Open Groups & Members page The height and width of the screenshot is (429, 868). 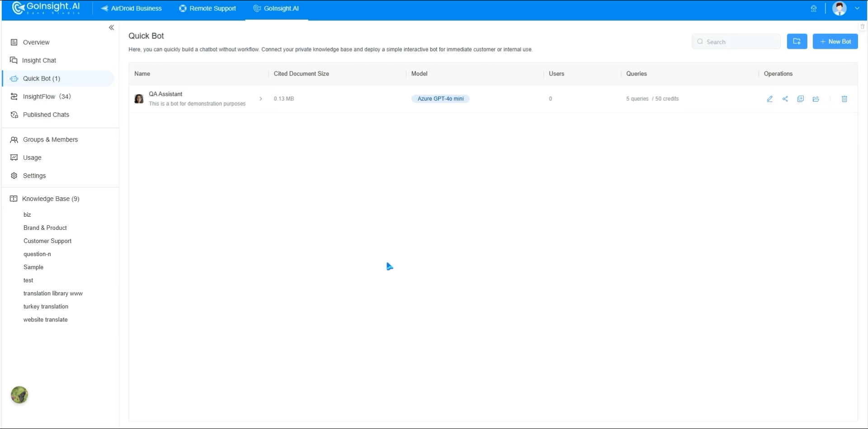pyautogui.click(x=51, y=140)
